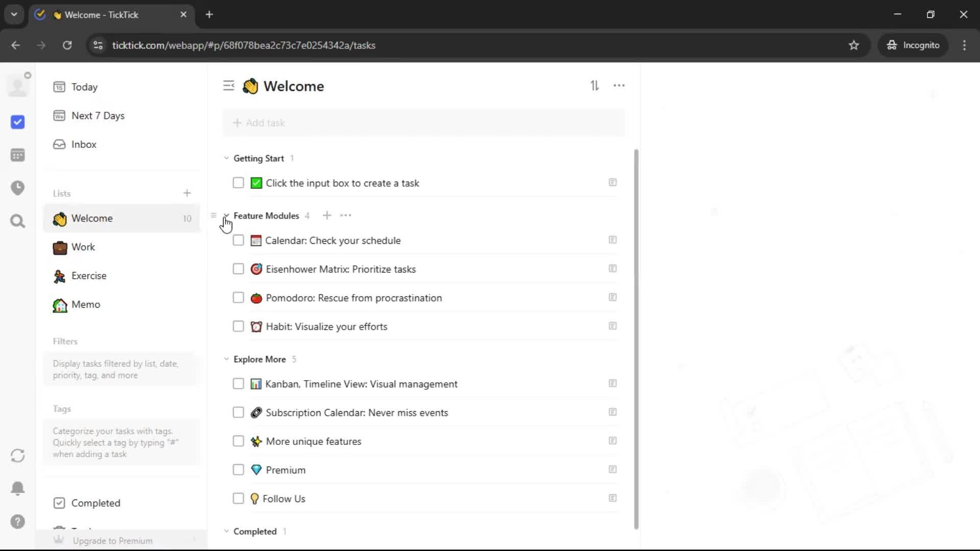Open the Notifications bell icon
The width and height of the screenshot is (980, 551).
(17, 488)
